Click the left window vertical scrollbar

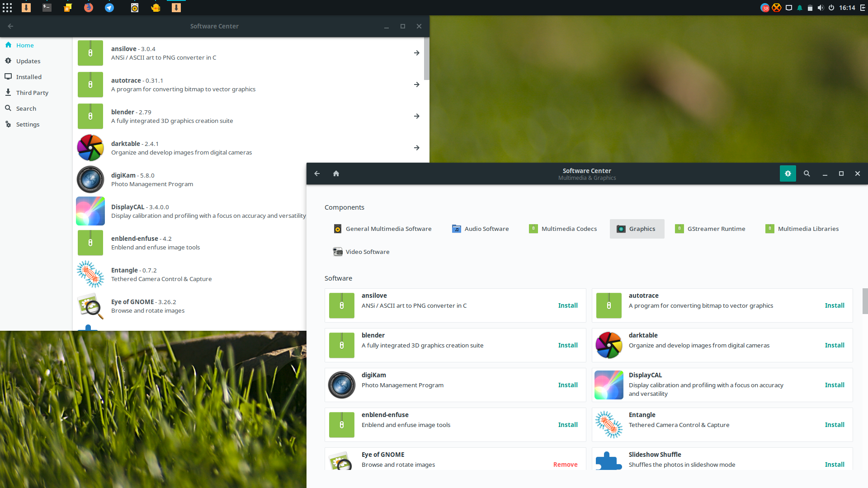pyautogui.click(x=426, y=59)
